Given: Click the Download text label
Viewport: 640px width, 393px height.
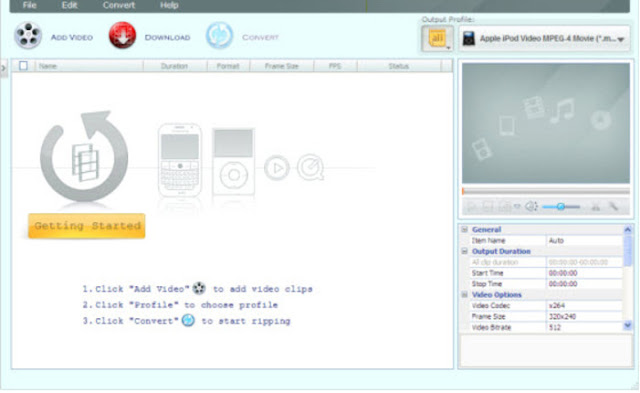Looking at the screenshot, I should [x=167, y=37].
